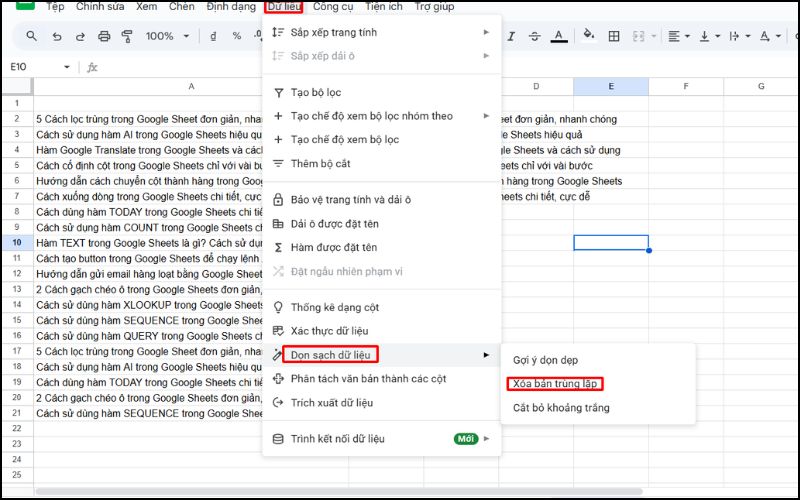
Task: Click the print icon in toolbar
Action: pyautogui.click(x=103, y=36)
